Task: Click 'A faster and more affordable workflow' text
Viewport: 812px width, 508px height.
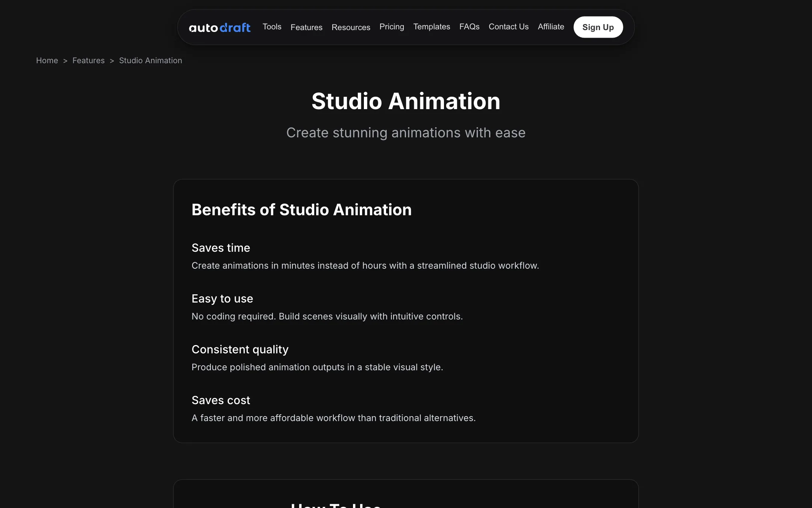Action: point(334,418)
